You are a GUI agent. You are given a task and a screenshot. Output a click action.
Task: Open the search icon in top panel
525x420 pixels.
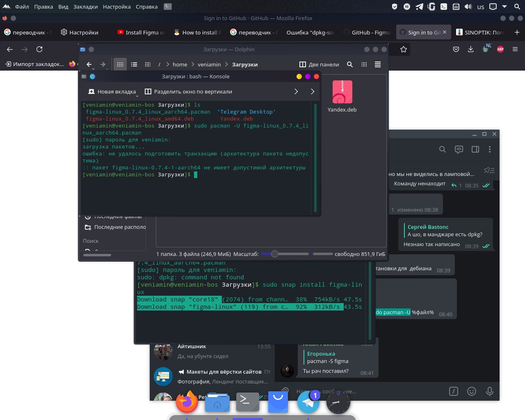pyautogui.click(x=517, y=7)
